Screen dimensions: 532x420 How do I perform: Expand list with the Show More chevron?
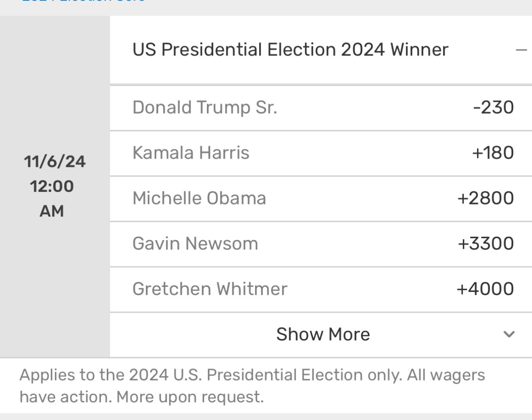tap(509, 335)
